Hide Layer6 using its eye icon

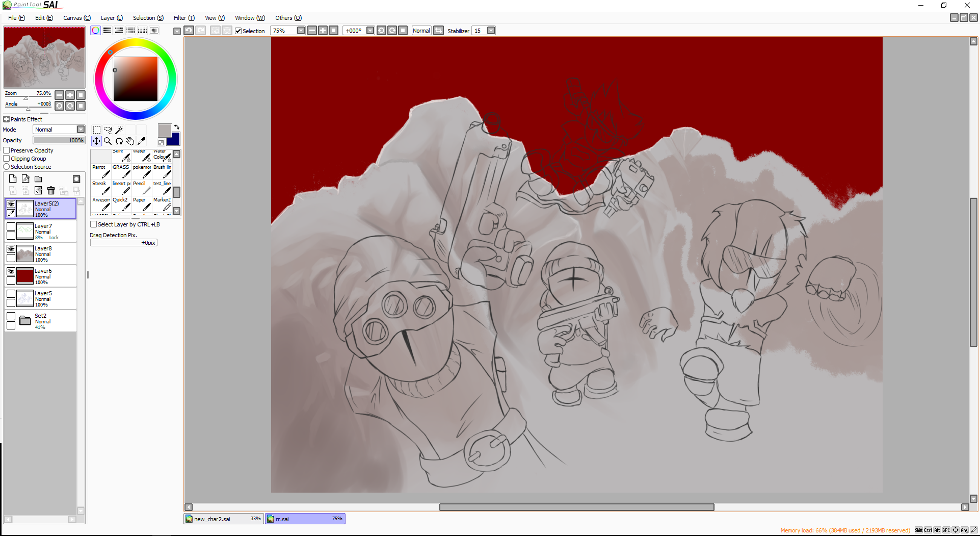click(x=11, y=271)
